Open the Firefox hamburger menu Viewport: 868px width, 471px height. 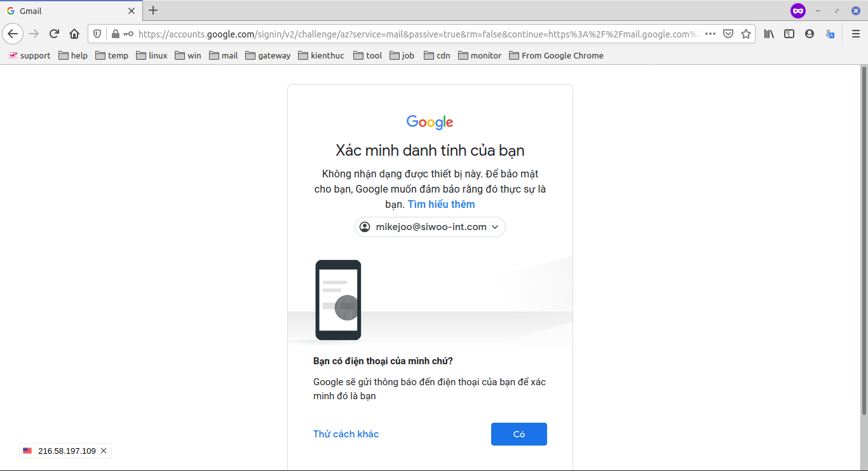pyautogui.click(x=856, y=34)
